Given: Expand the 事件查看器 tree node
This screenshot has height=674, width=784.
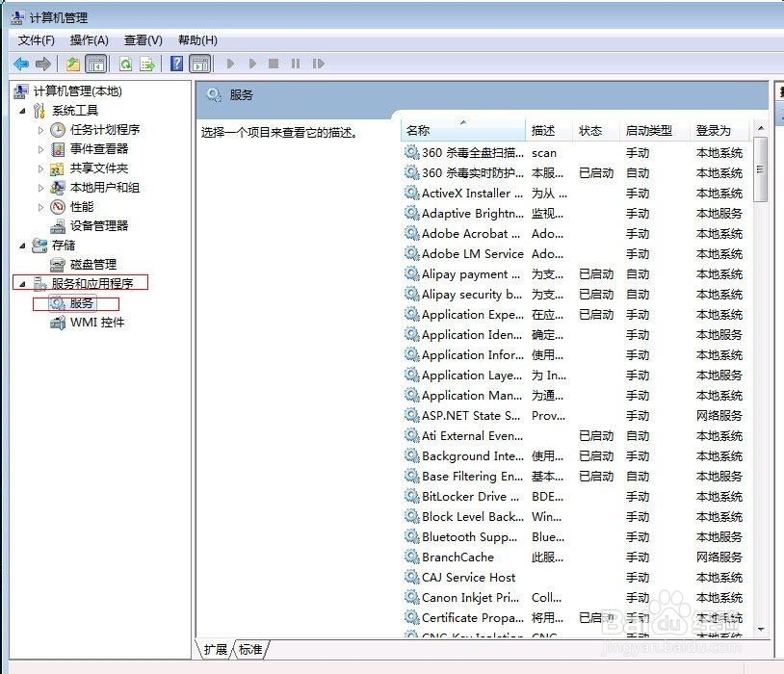Looking at the screenshot, I should (x=39, y=148).
